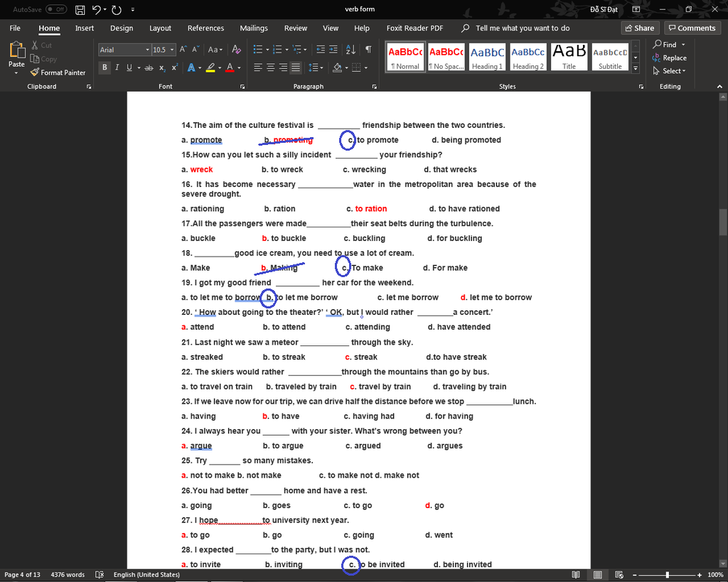Decrease font size with shrink font icon
This screenshot has width=728, height=582.
[196, 49]
